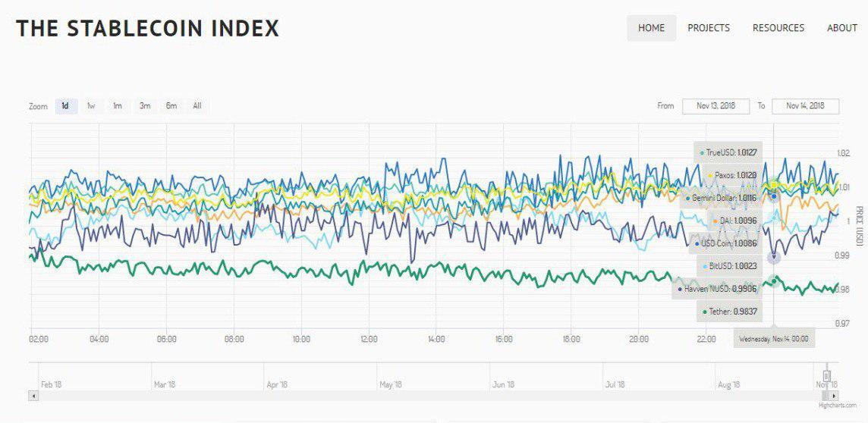Select the 1m zoom range
Viewport: 868px width, 423px height.
118,105
